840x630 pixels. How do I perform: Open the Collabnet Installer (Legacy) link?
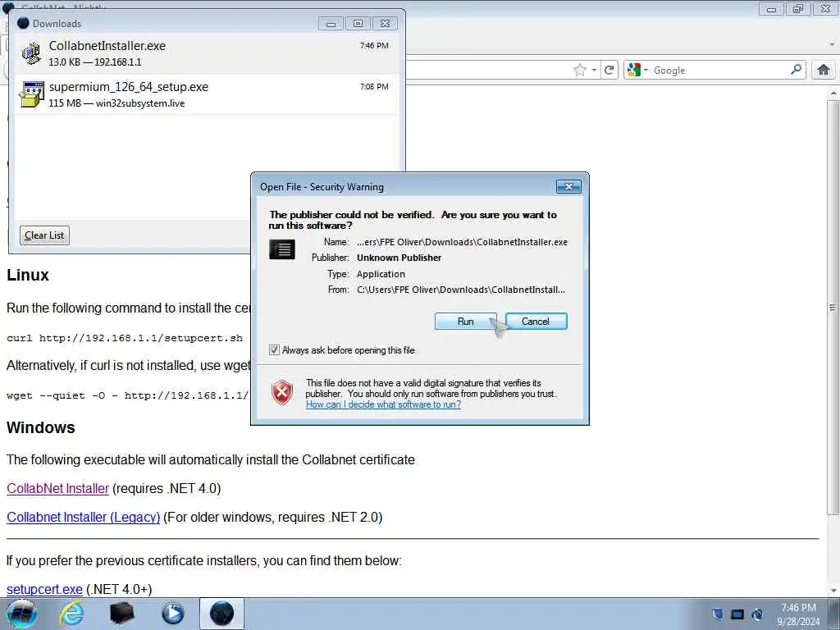[83, 517]
